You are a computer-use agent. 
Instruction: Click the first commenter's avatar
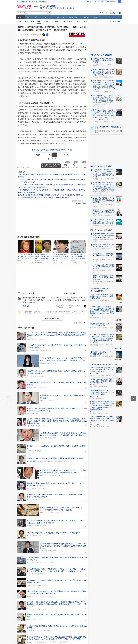pos(19,298)
